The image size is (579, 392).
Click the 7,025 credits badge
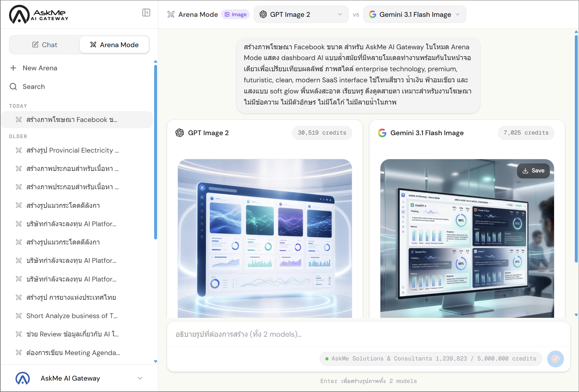(x=526, y=133)
